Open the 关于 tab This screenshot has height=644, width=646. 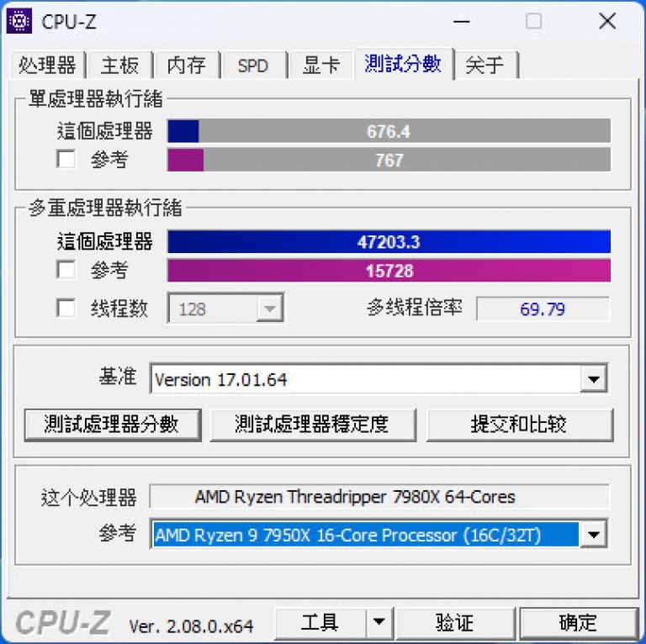coord(484,65)
